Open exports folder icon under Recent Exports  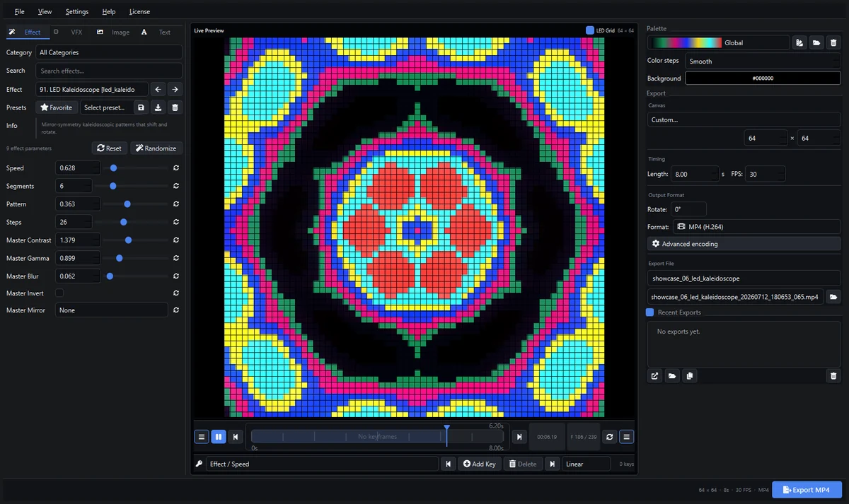[x=672, y=376]
